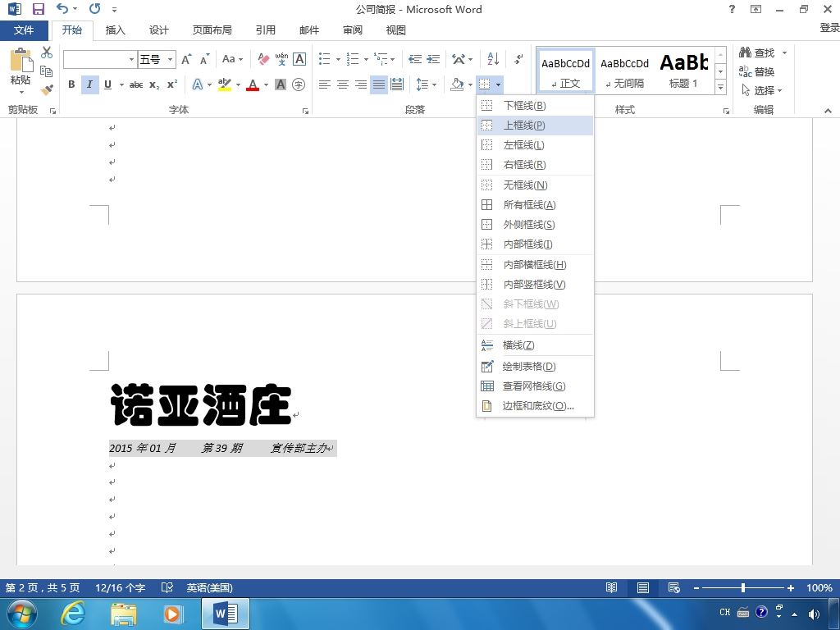This screenshot has height=630, width=840.
Task: Align text right
Action: [x=361, y=84]
